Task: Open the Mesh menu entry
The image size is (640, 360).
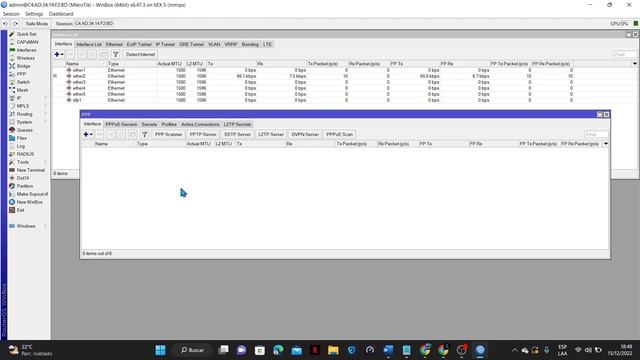Action: pos(22,90)
